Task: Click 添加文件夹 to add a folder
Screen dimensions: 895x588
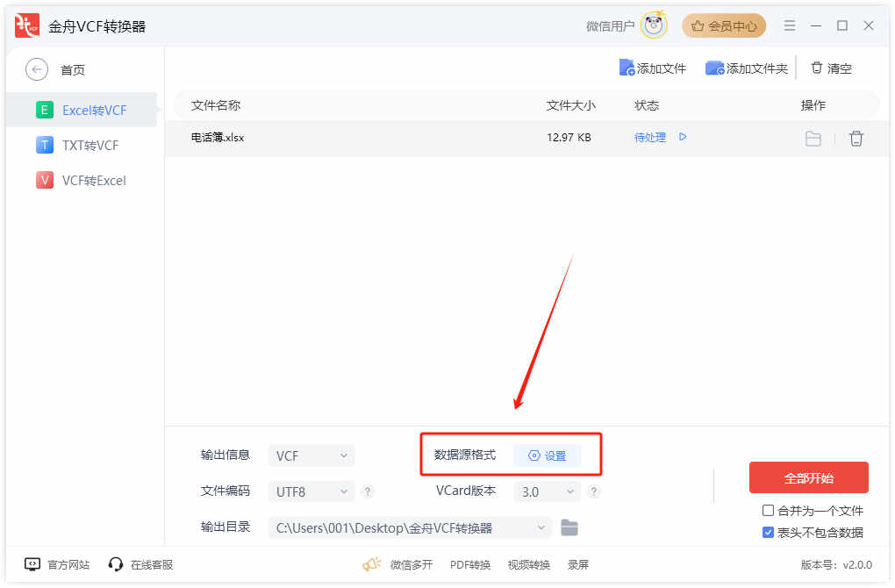Action: tap(747, 68)
